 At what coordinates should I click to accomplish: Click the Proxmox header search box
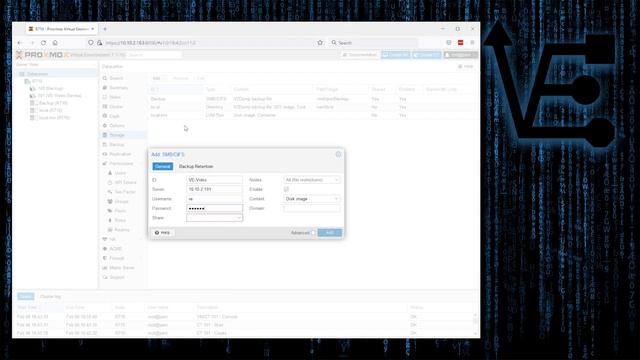click(x=154, y=55)
